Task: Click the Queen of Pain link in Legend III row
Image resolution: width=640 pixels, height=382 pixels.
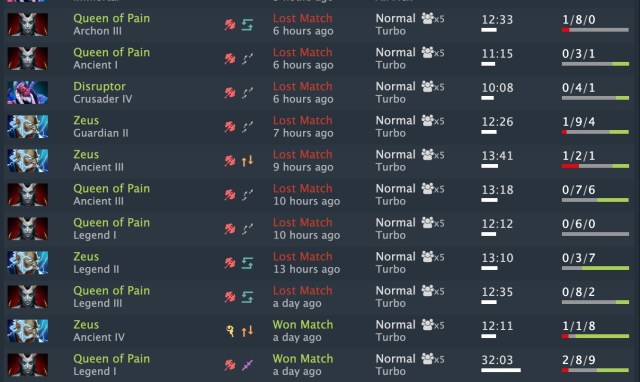Action: 111,291
